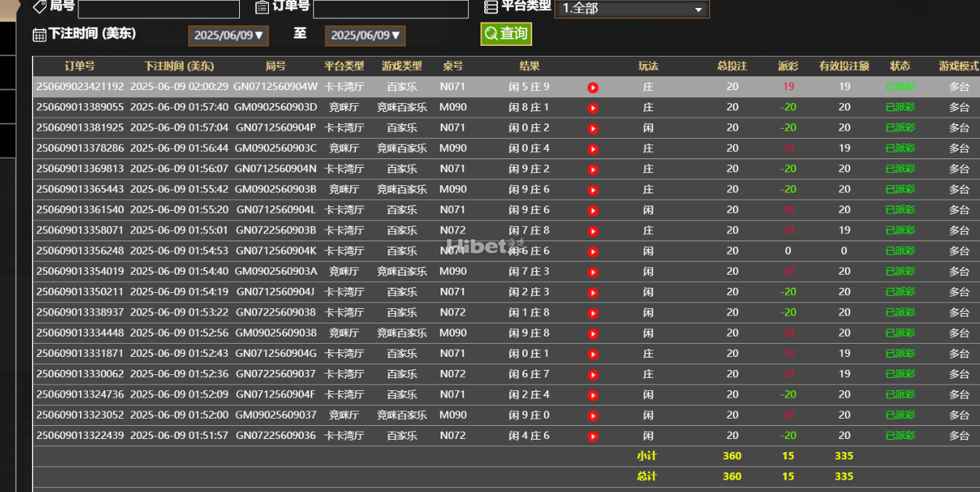Open the end date picker after 至
980x492 pixels.
364,34
